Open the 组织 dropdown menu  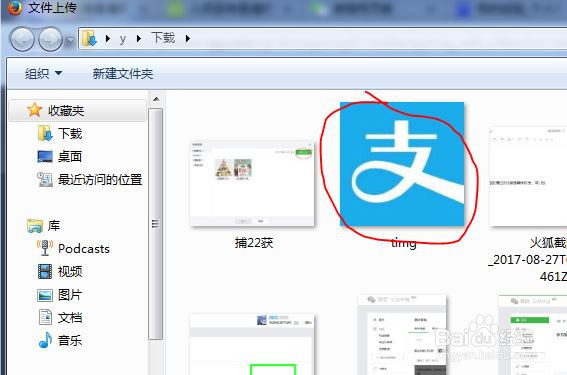point(43,74)
